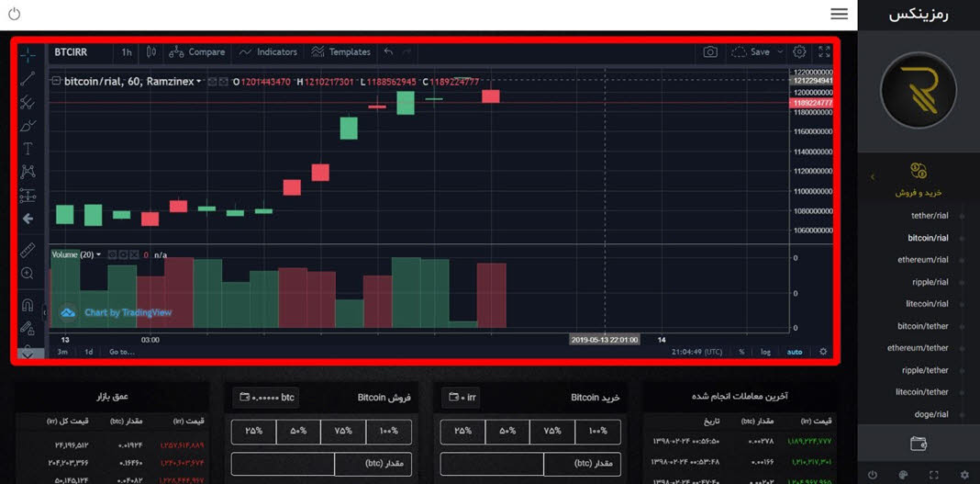Select the long position prediction tool
Screen dimensions: 980x484
point(28,195)
